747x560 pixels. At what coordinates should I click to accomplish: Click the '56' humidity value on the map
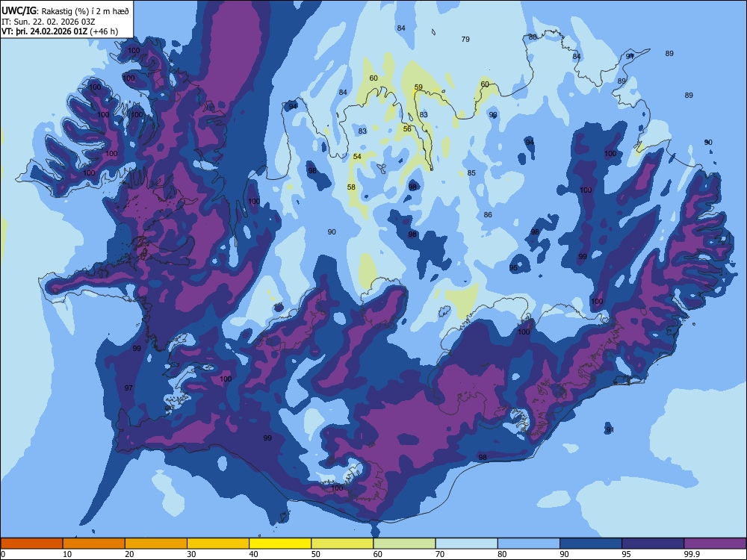coord(407,129)
